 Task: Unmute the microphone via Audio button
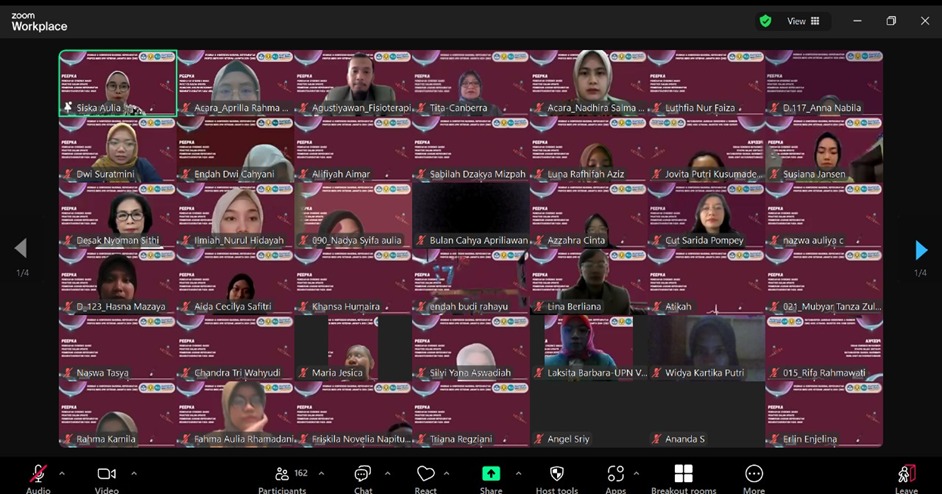tap(38, 474)
